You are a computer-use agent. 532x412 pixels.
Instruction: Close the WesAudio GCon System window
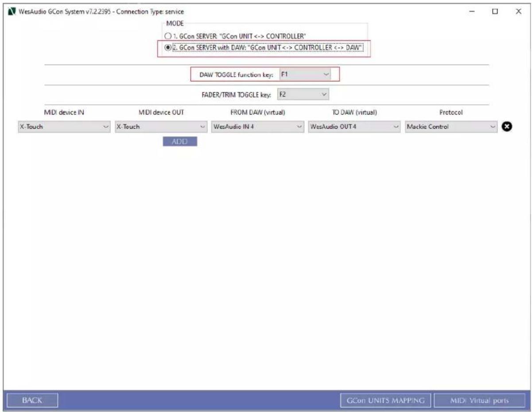[x=519, y=11]
